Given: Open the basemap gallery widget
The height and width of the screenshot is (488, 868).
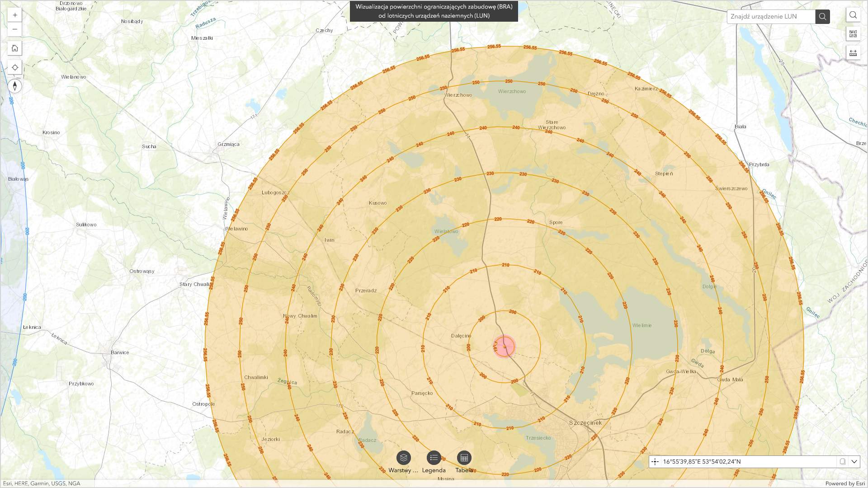Looking at the screenshot, I should coord(853,34).
